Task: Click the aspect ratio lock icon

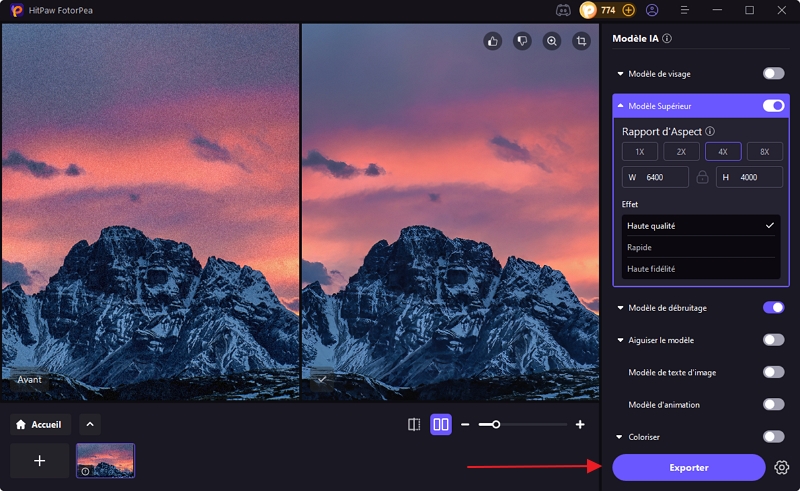Action: point(702,177)
